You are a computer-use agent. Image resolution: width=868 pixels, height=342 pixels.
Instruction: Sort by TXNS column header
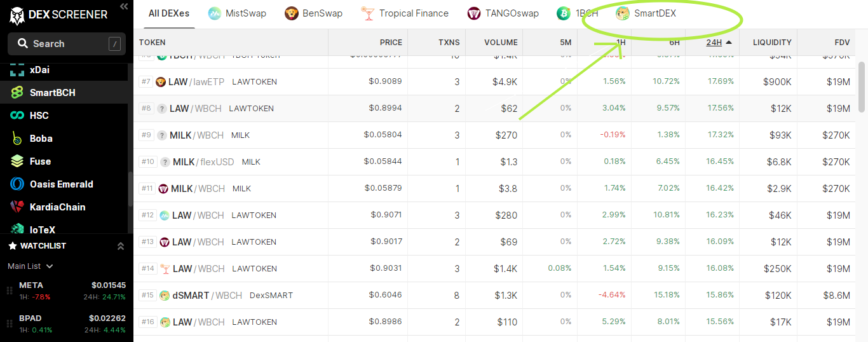point(449,43)
